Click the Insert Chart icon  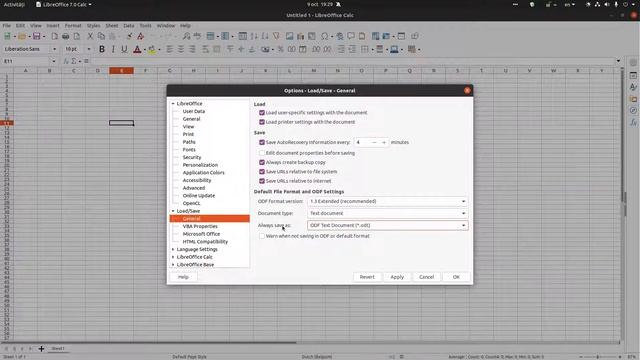coord(300,36)
